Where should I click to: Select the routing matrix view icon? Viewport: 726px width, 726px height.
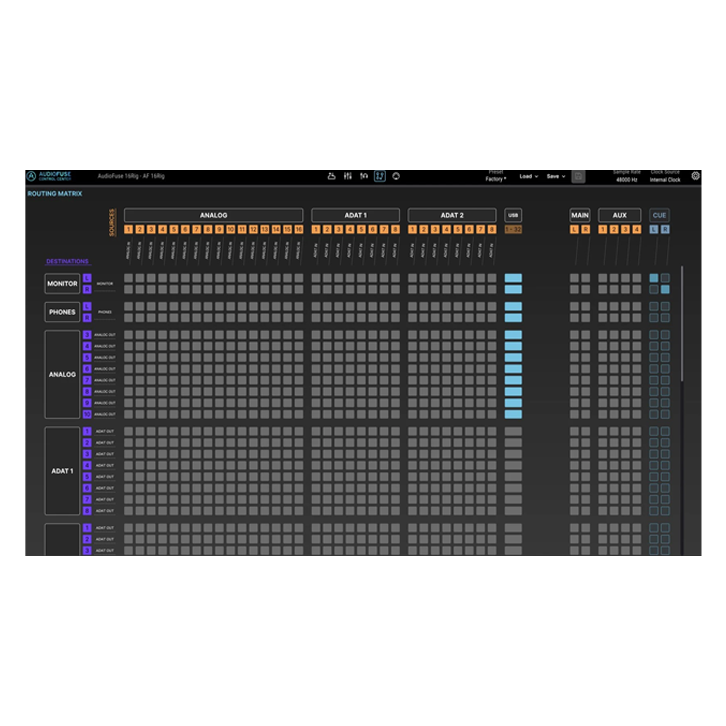(380, 176)
